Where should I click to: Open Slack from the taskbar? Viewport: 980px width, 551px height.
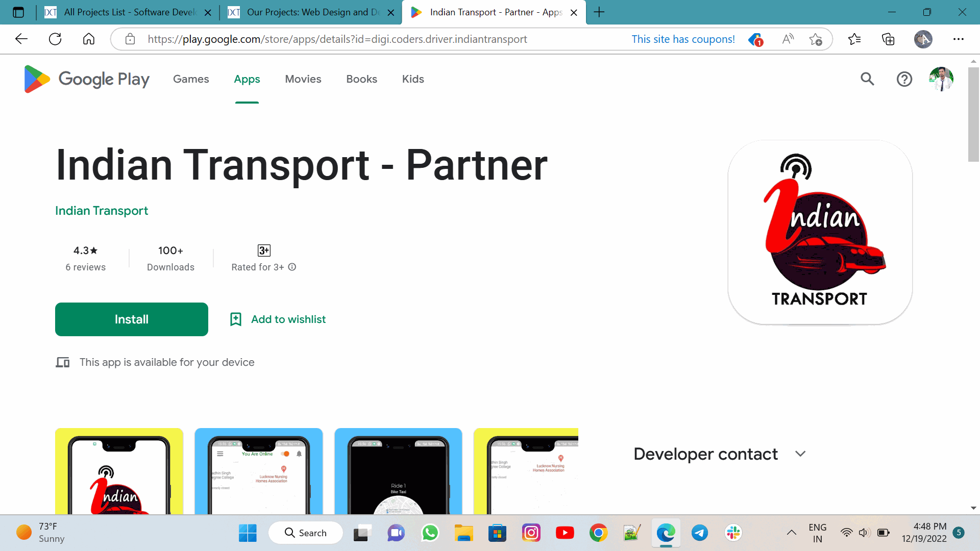tap(733, 533)
